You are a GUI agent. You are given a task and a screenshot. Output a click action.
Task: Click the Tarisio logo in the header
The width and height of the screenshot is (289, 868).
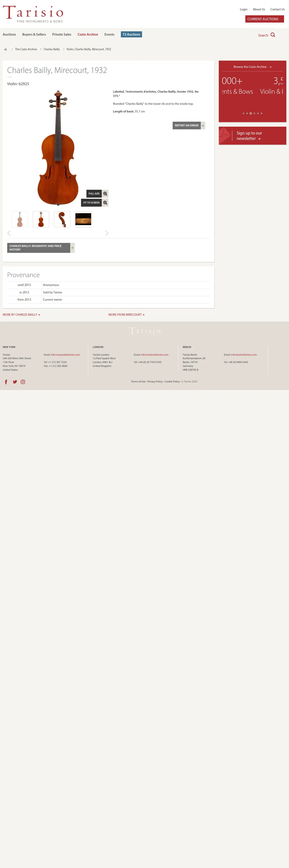33,14
